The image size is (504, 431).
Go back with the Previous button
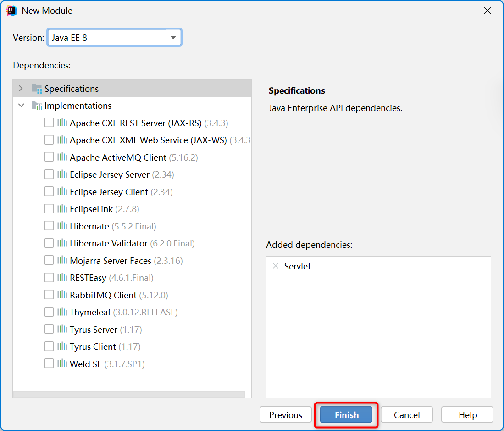(x=285, y=415)
